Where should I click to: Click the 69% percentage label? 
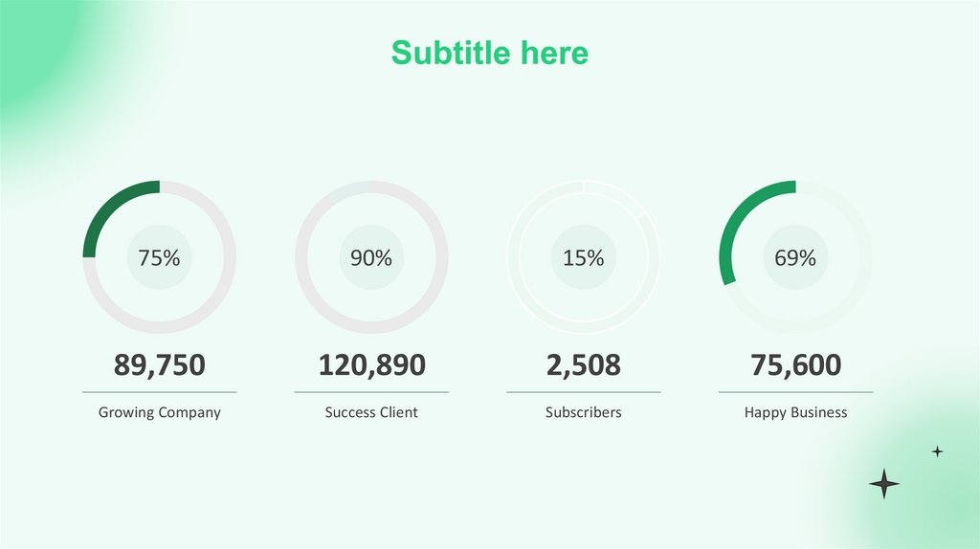[x=795, y=257]
